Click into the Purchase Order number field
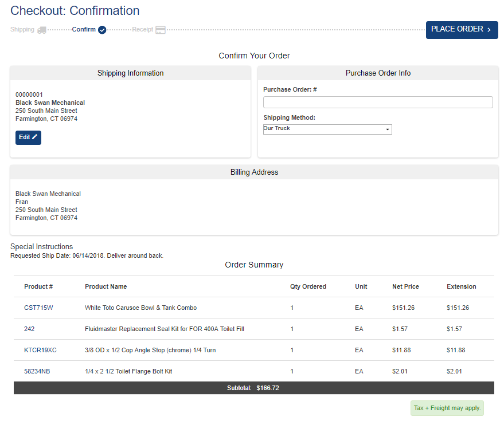 pyautogui.click(x=378, y=103)
